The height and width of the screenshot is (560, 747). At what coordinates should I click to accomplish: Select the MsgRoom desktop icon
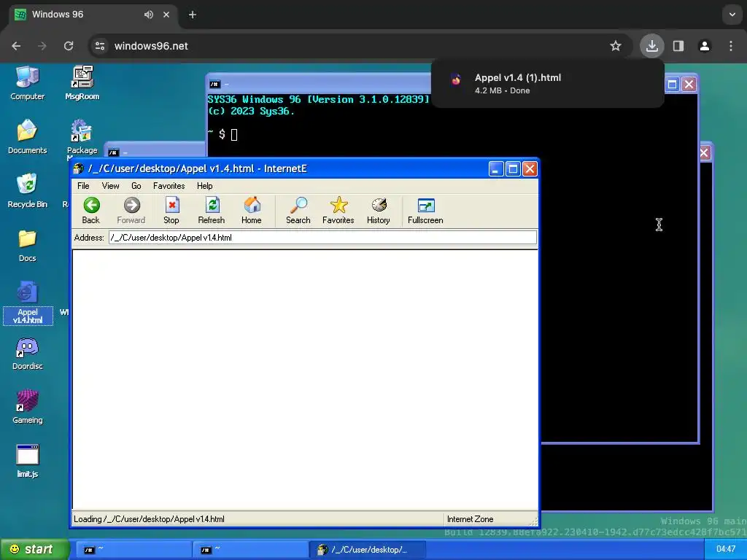[82, 83]
